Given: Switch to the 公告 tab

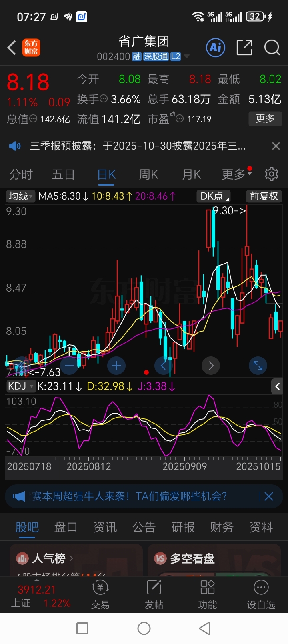Looking at the screenshot, I should click(144, 527).
